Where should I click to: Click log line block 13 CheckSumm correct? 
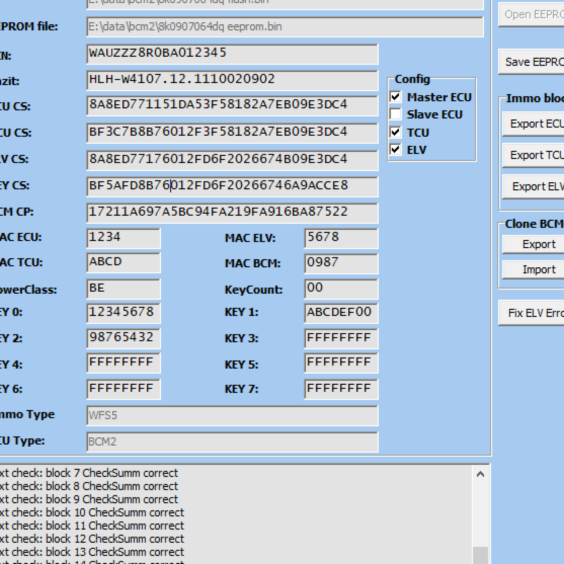pyautogui.click(x=92, y=552)
